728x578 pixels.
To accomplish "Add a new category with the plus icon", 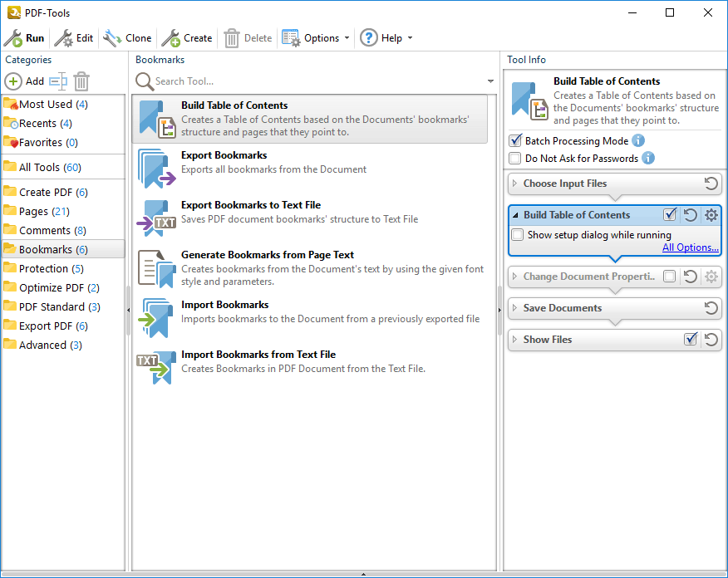I will click(x=14, y=81).
